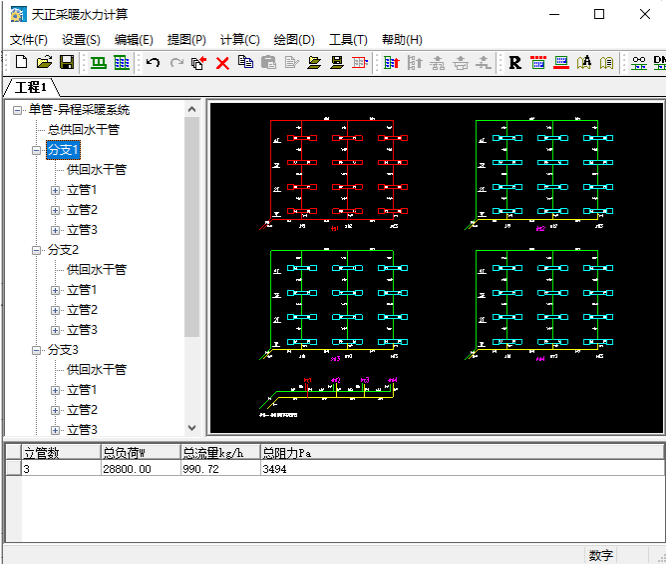This screenshot has width=668, height=564.
Task: Switch to the 工程1 tab
Action: pyautogui.click(x=30, y=87)
